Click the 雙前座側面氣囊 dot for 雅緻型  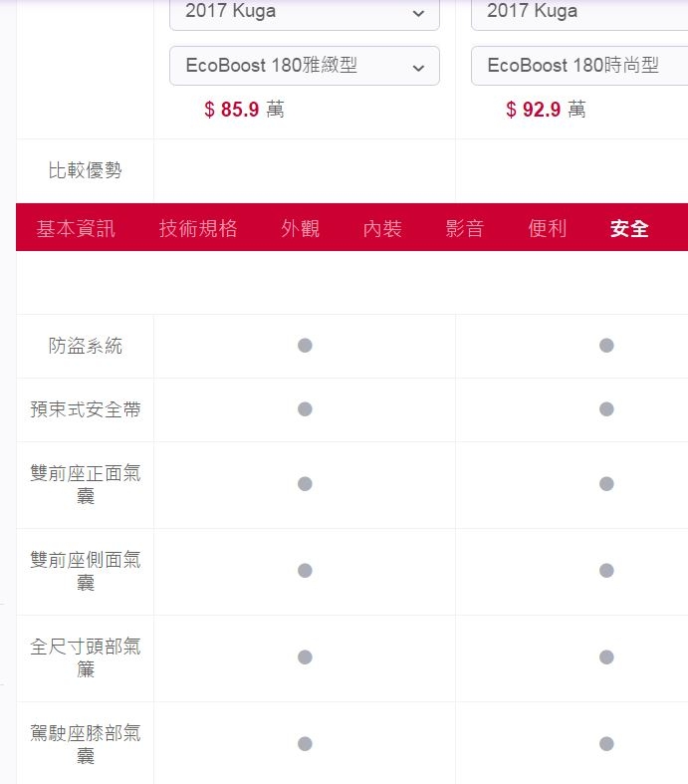click(305, 571)
